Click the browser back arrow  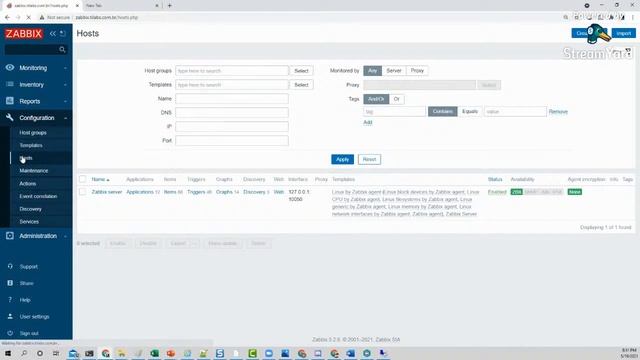click(7, 17)
